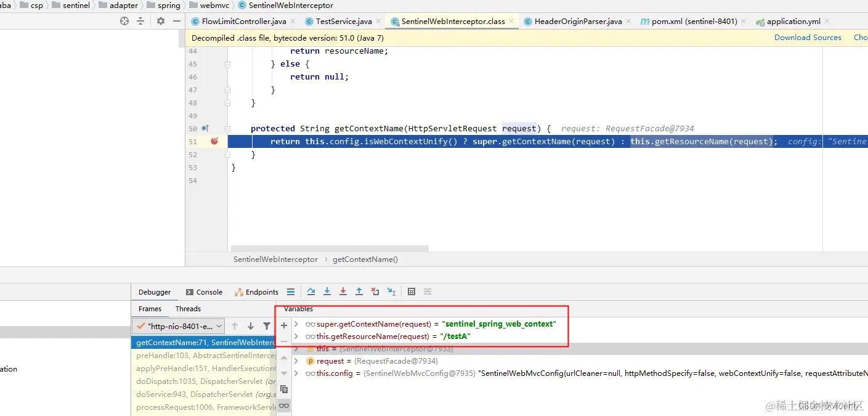Select the next frame down arrow
The width and height of the screenshot is (868, 416).
coord(251,326)
